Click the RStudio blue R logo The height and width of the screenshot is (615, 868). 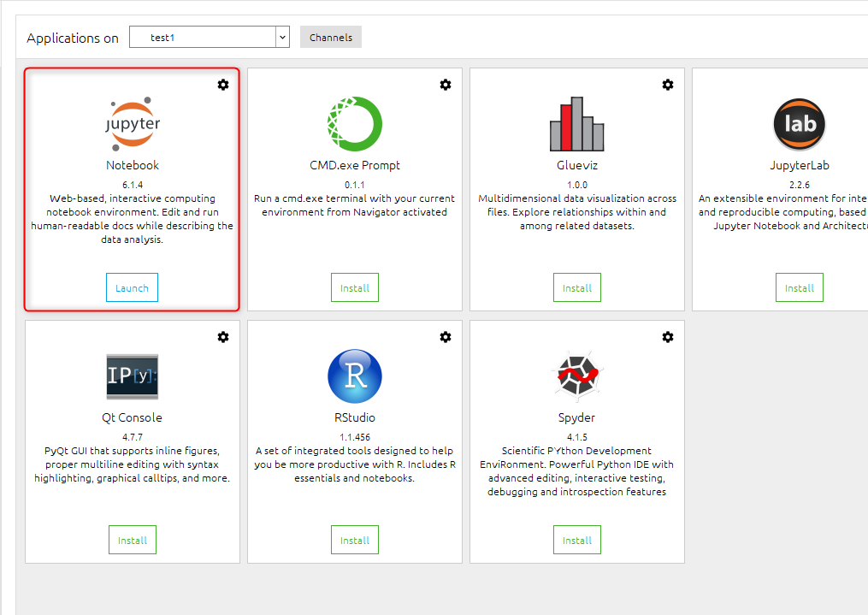click(355, 376)
